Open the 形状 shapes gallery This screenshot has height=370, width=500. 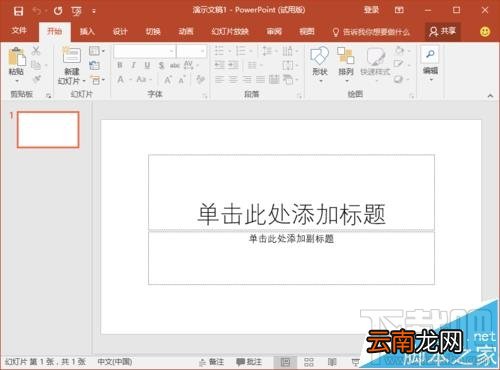pyautogui.click(x=320, y=63)
